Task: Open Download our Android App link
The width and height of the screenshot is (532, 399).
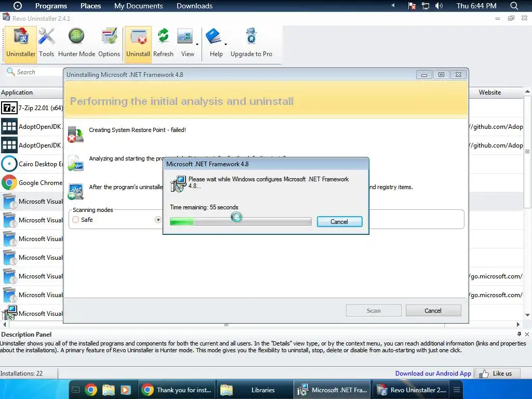Action: coord(433,373)
